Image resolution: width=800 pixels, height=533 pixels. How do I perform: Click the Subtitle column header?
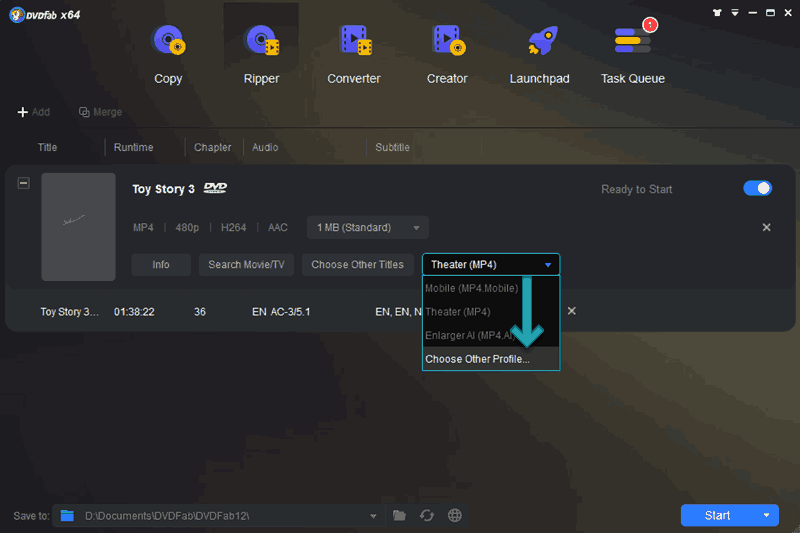pyautogui.click(x=392, y=147)
